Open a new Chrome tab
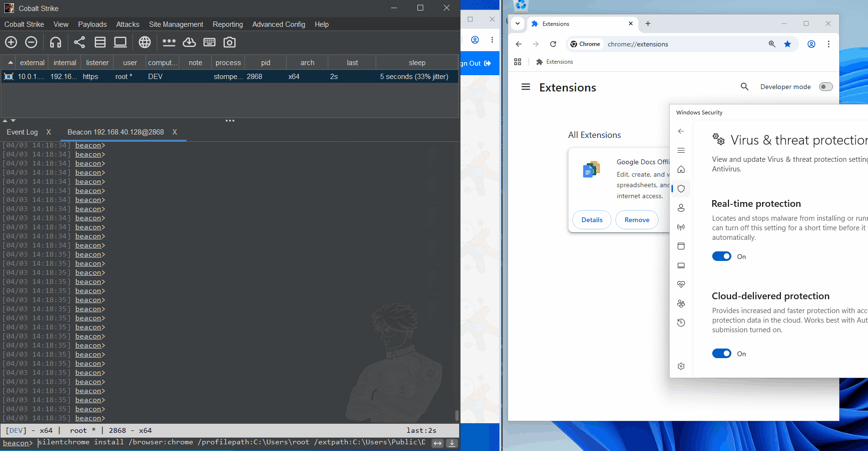Viewport: 868px width, 451px height. 648,23
